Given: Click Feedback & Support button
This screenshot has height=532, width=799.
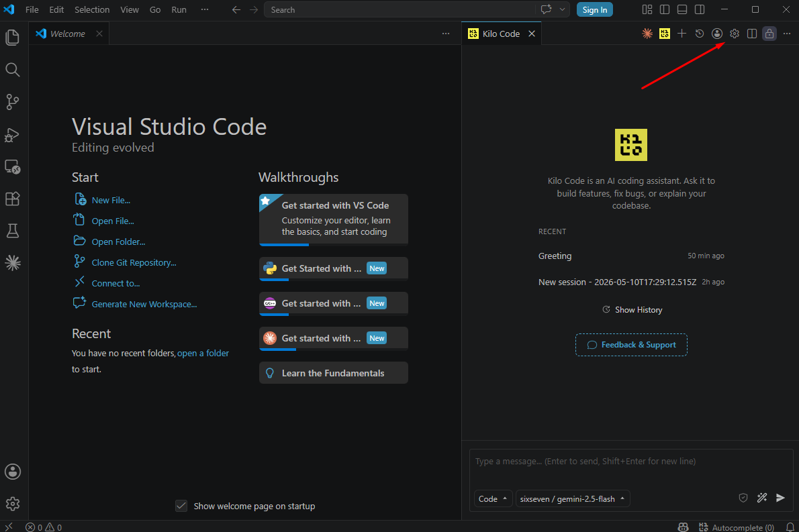Looking at the screenshot, I should [x=631, y=345].
